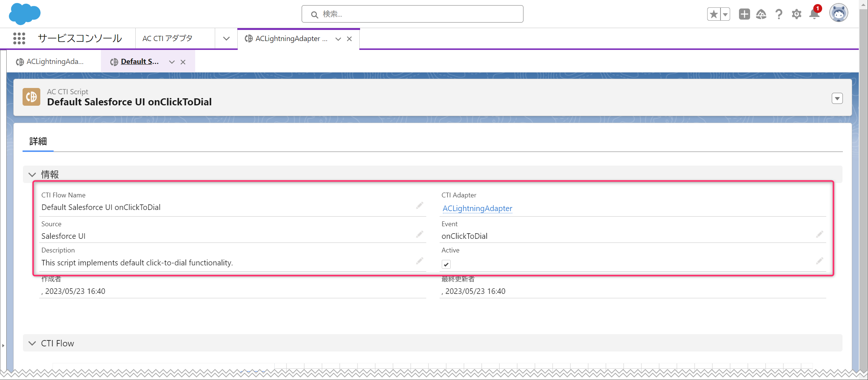Open the Favorites star icon

[x=713, y=14]
